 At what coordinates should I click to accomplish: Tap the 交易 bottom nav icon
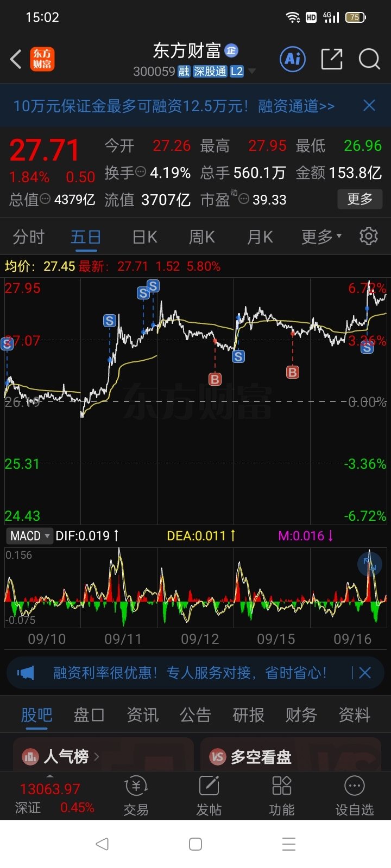136,796
